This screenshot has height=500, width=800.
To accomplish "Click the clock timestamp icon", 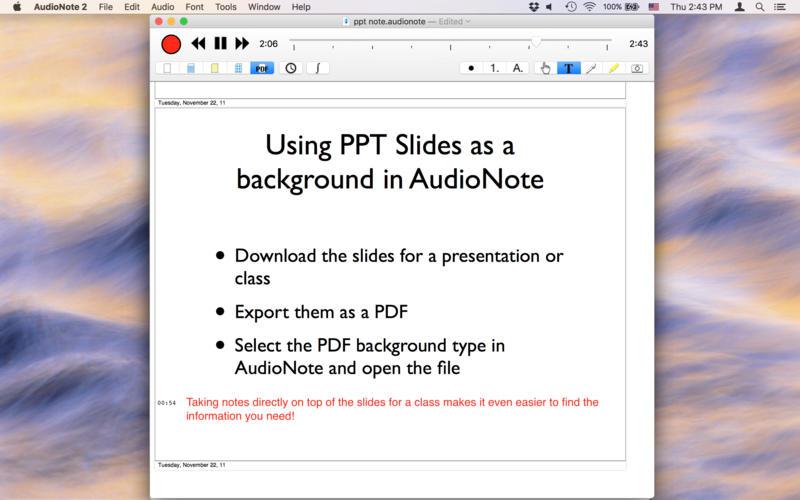I will pos(291,68).
